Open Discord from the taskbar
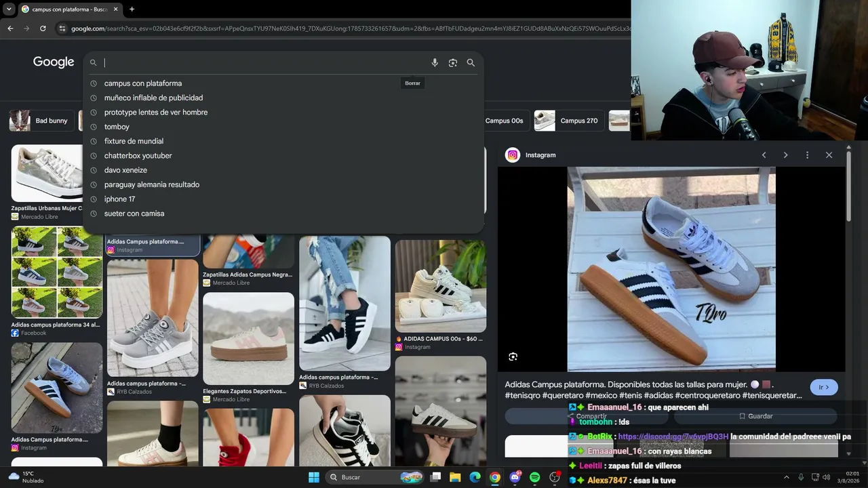868x488 pixels. [515, 477]
